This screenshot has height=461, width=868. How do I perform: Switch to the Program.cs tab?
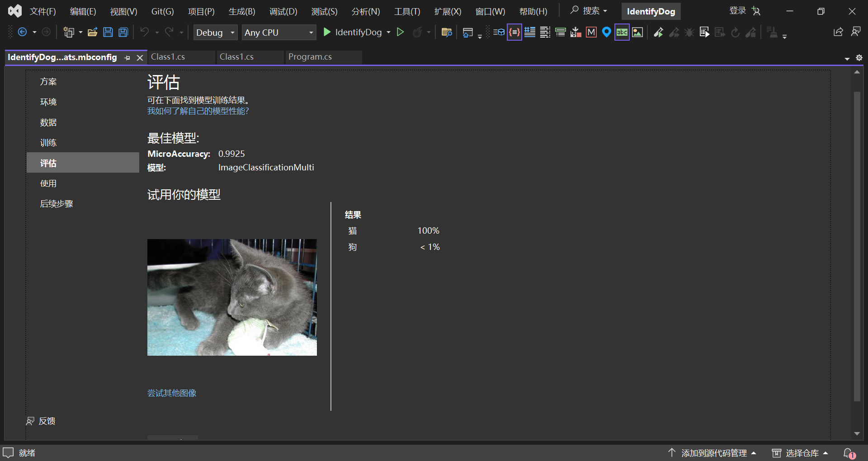[310, 57]
